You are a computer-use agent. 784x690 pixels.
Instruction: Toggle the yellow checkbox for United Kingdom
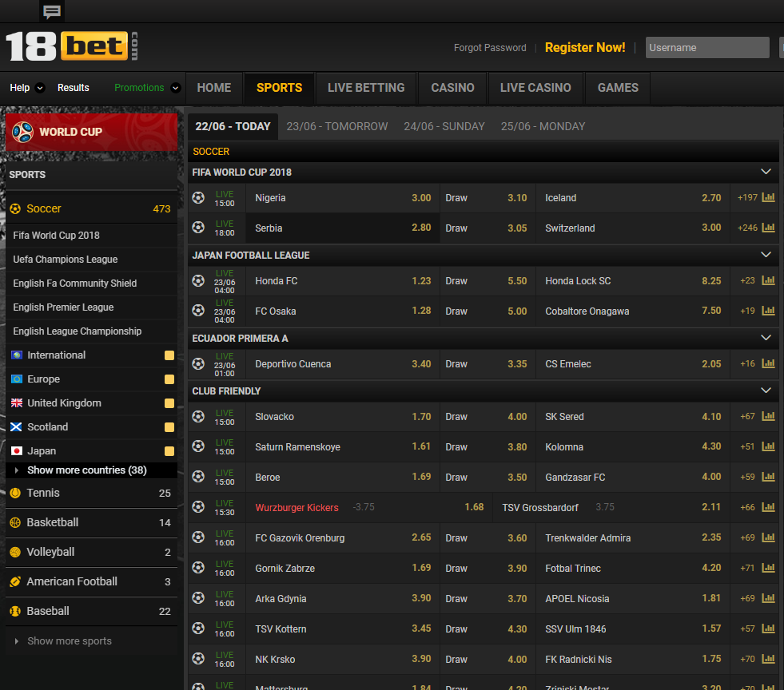pyautogui.click(x=169, y=403)
